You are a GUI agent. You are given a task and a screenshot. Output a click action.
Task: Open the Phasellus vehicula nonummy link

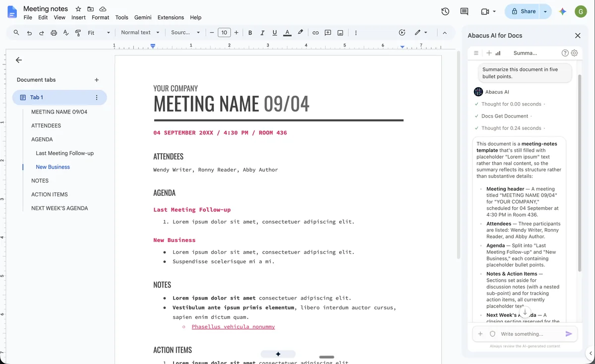(x=233, y=327)
